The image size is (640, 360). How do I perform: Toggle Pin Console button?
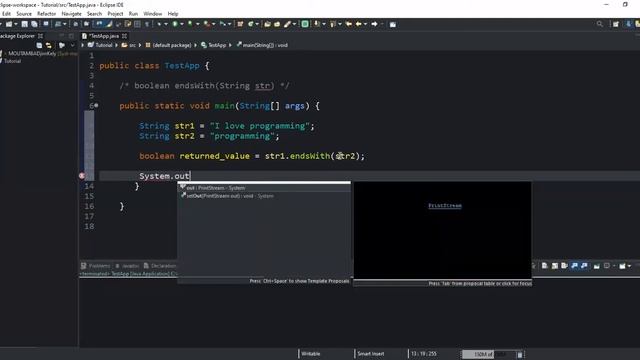597,266
